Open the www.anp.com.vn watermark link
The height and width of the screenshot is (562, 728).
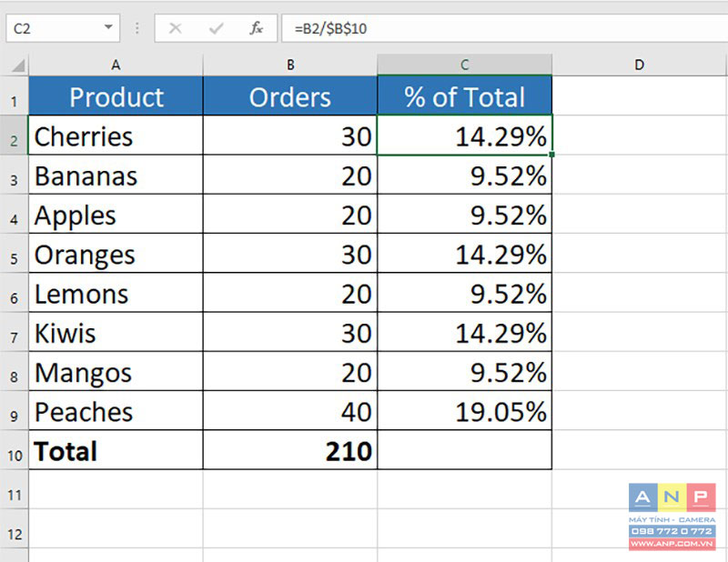672,544
